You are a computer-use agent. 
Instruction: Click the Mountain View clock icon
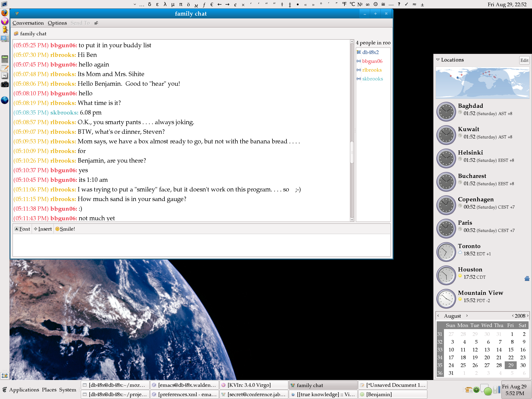(446, 299)
